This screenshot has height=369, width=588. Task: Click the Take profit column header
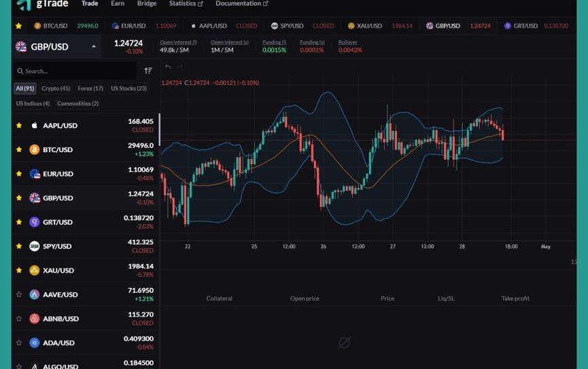click(516, 298)
